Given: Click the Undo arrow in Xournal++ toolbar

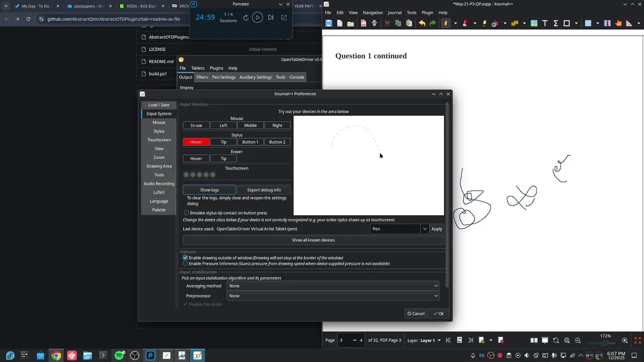Looking at the screenshot, I should point(422,23).
